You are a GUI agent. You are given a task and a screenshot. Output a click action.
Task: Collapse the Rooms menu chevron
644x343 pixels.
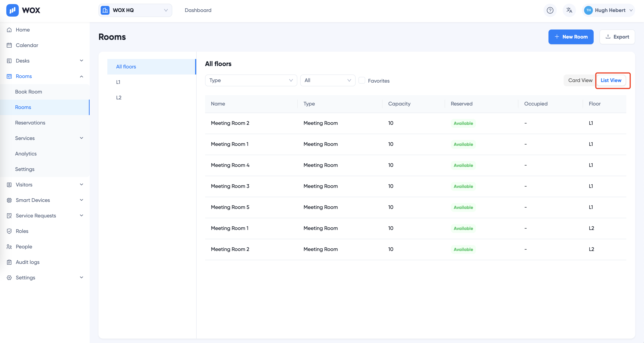(82, 76)
